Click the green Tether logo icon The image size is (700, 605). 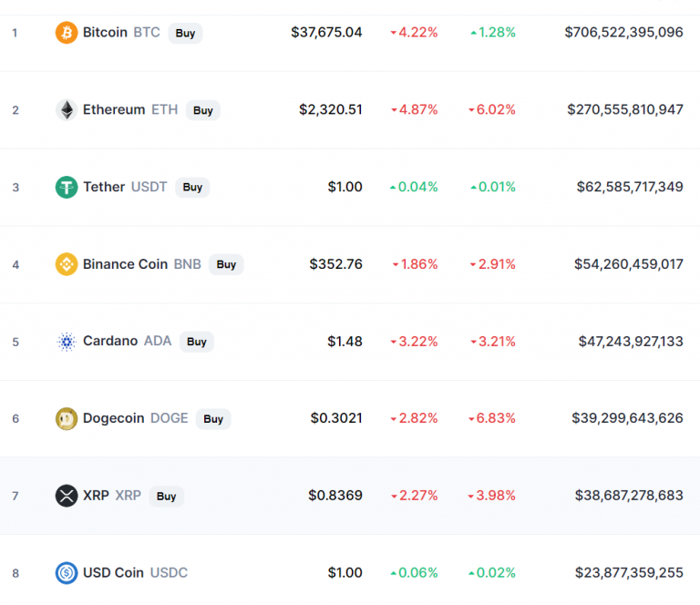[67, 187]
